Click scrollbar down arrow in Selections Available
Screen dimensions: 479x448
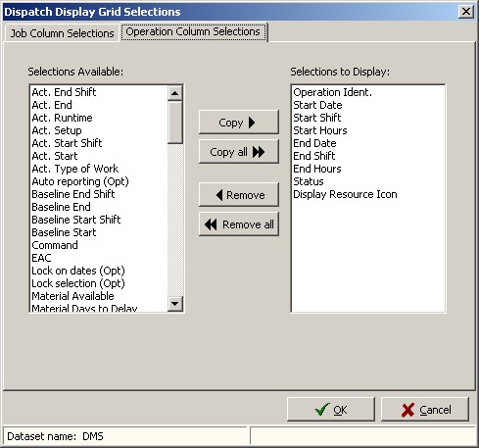pyautogui.click(x=175, y=304)
